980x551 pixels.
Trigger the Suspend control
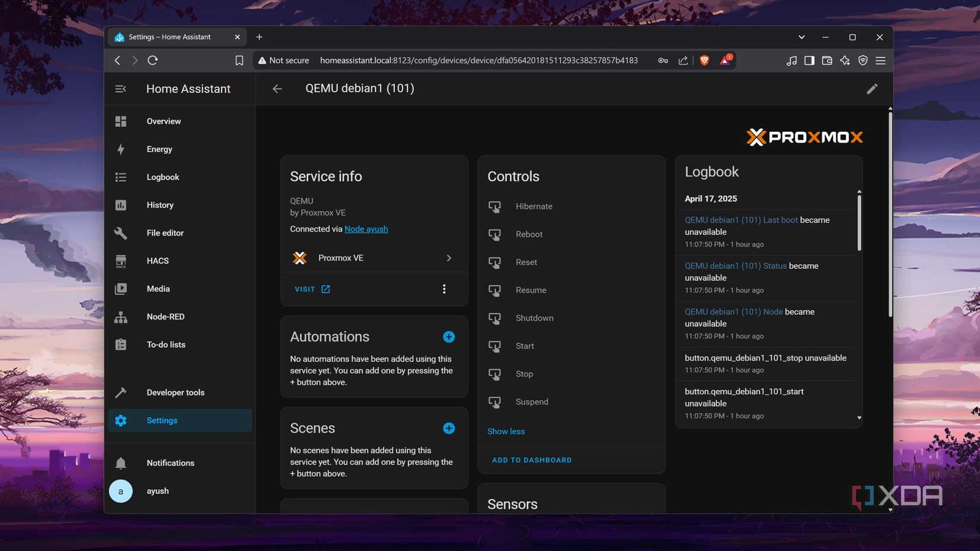coord(532,401)
